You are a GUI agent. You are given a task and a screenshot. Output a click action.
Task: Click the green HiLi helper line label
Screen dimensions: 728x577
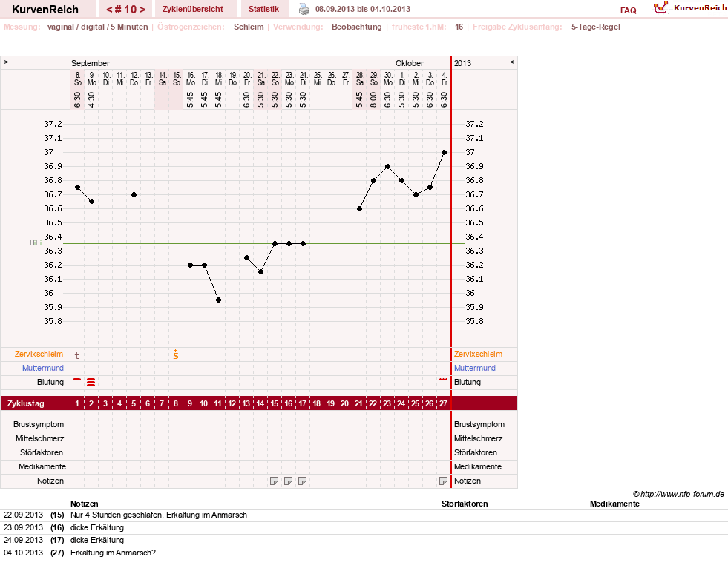[36, 243]
